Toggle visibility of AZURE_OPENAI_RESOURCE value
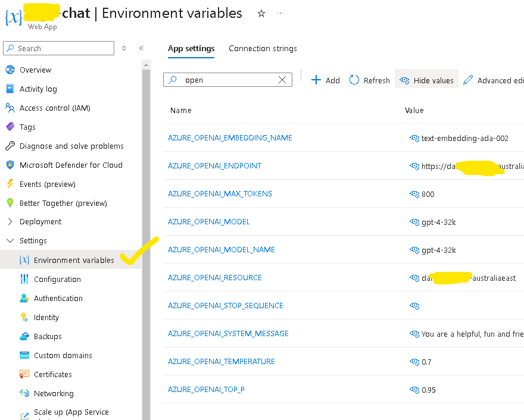The width and height of the screenshot is (524, 420). pyautogui.click(x=414, y=278)
